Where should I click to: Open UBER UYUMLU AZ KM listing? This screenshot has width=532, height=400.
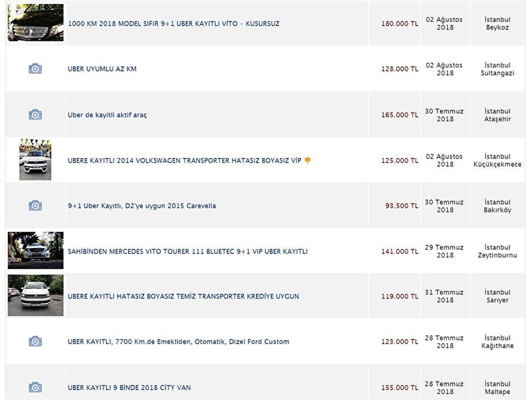pyautogui.click(x=102, y=69)
